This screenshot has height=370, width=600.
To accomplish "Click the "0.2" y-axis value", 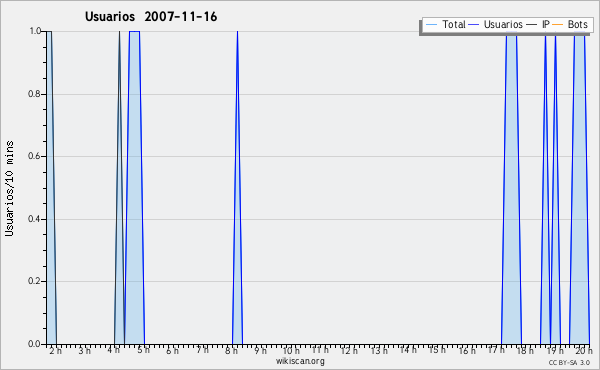I will tap(35, 281).
